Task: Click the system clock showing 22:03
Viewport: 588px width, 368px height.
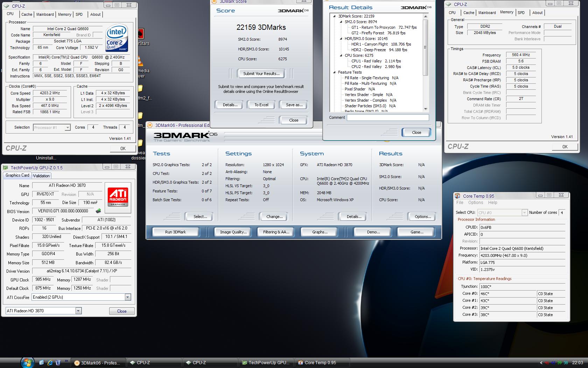Action: [577, 363]
